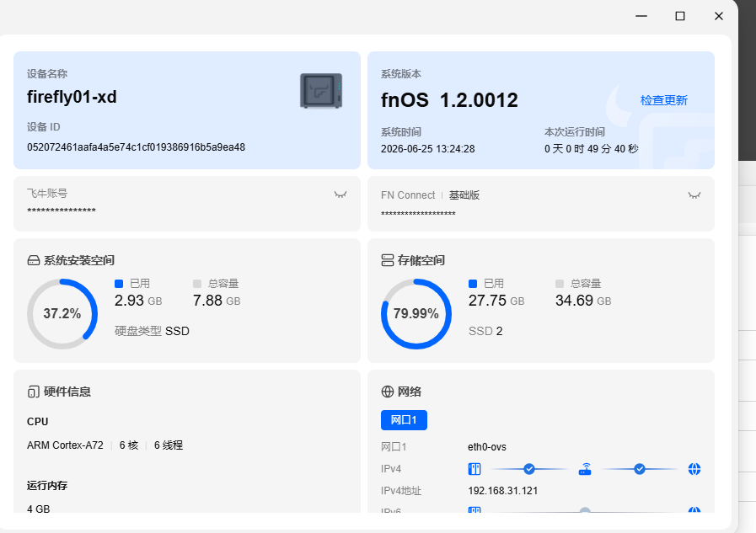This screenshot has height=533, width=756.
Task: Reveal the hidden 飞牛账号 account
Action: (340, 195)
